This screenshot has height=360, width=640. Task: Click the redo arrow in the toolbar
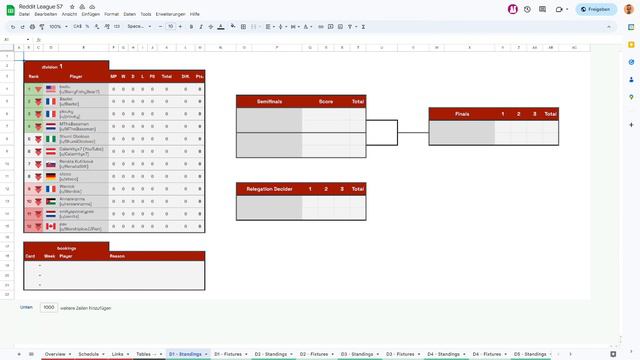22,27
